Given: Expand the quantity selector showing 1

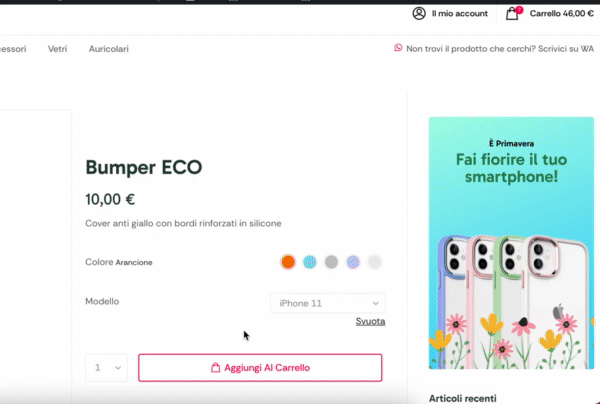Looking at the screenshot, I should [x=106, y=368].
